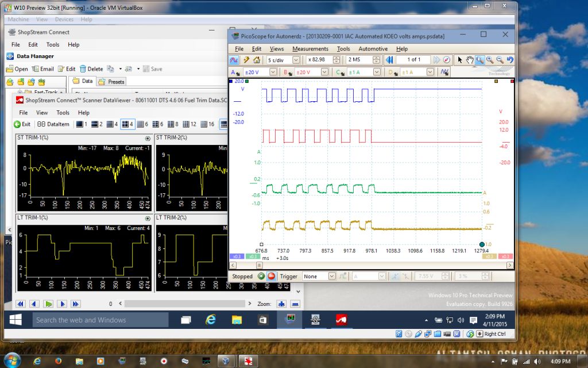Open Trigger mode None dropdown
Image resolution: width=588 pixels, height=368 pixels.
[x=332, y=276]
